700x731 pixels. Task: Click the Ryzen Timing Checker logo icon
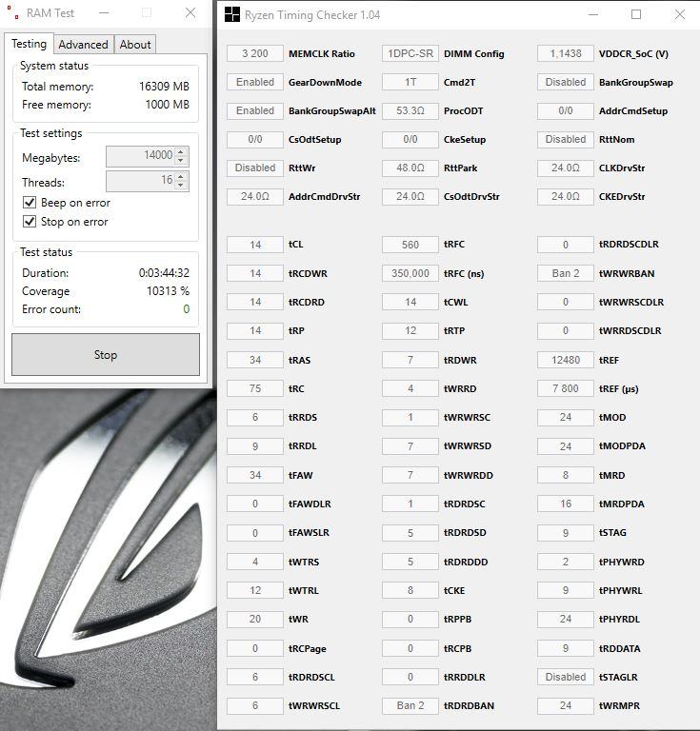[231, 14]
